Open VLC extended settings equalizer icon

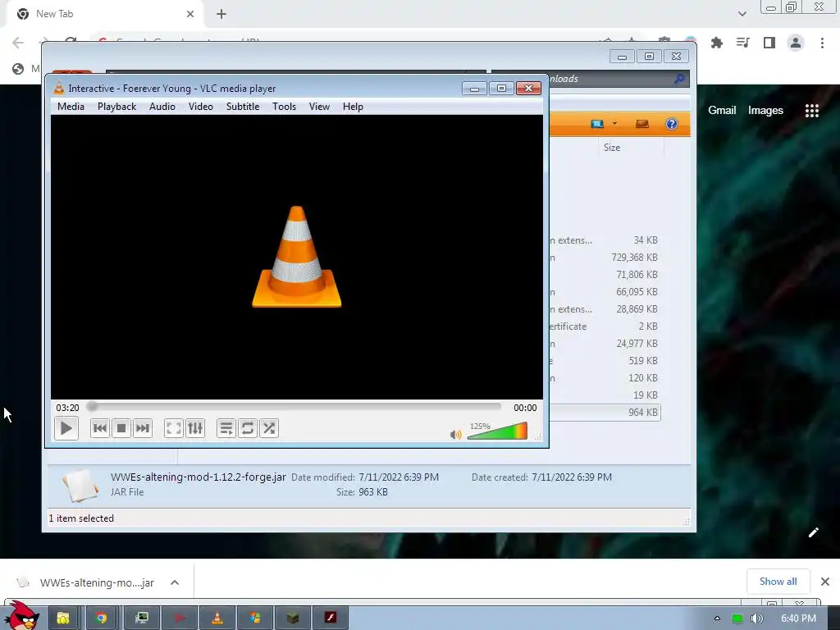tap(195, 428)
